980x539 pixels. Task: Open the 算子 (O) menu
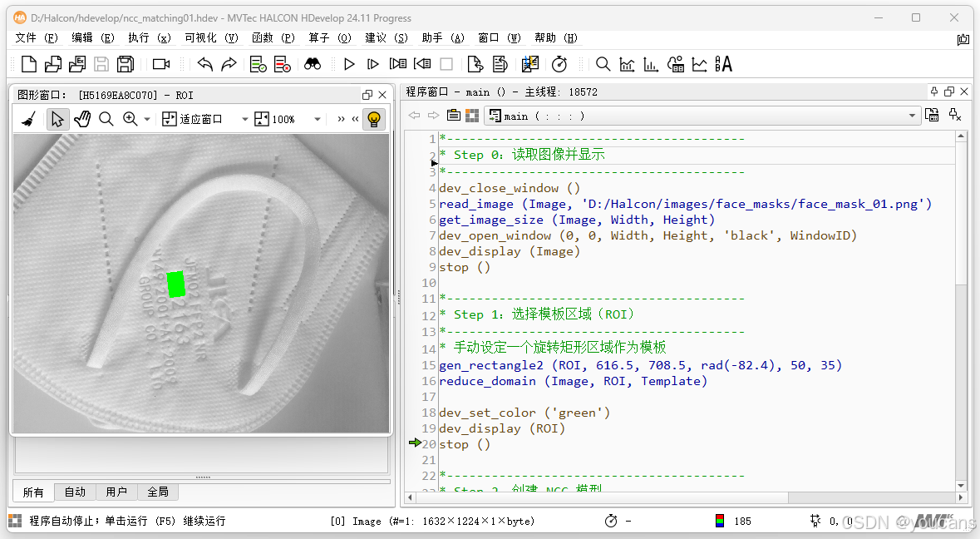point(329,37)
